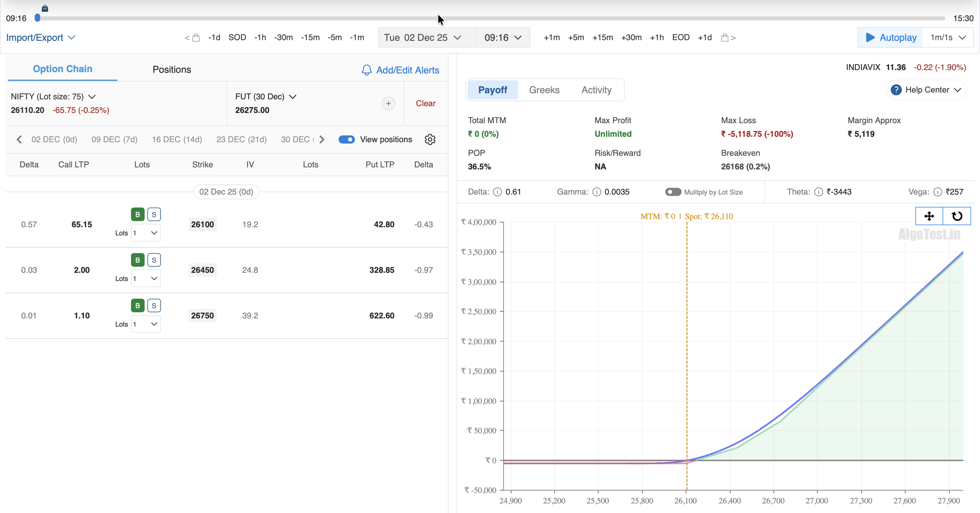Image resolution: width=980 pixels, height=513 pixels.
Task: Click the Delta info icon
Action: coord(497,192)
